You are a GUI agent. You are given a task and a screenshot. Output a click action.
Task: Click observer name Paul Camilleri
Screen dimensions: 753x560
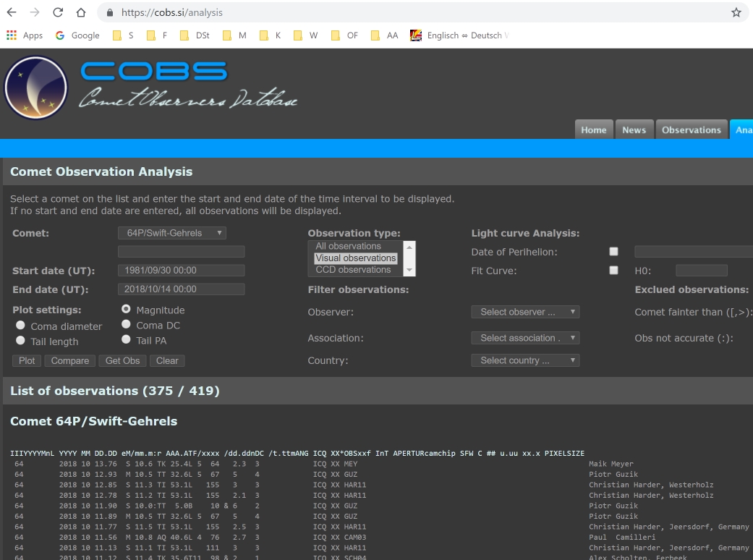tap(622, 538)
